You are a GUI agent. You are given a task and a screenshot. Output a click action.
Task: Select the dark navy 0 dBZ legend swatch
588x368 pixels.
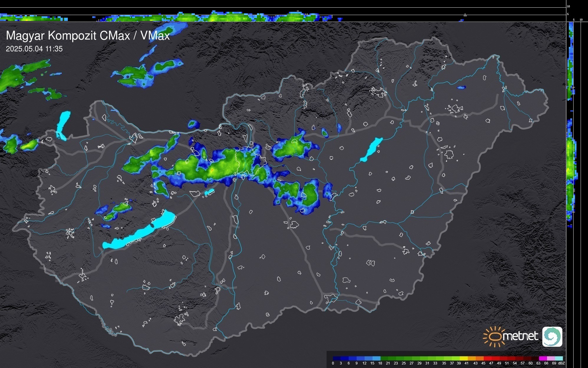tap(337, 358)
